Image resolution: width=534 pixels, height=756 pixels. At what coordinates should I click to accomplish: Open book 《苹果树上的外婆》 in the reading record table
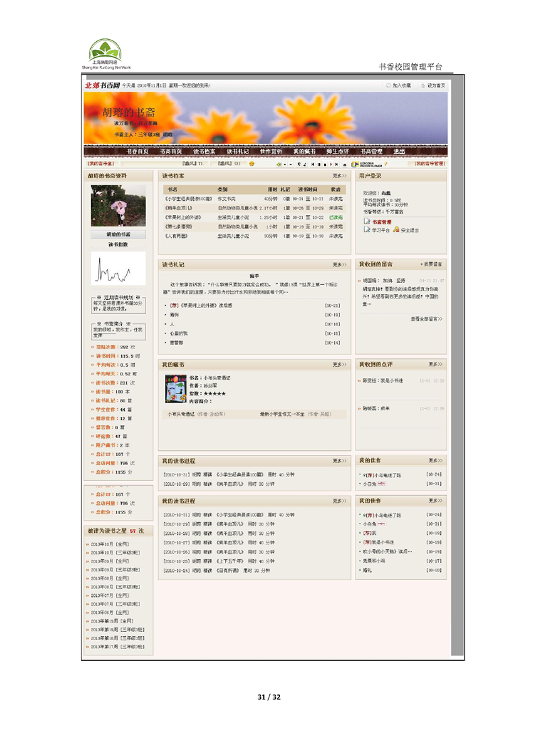pyautogui.click(x=182, y=218)
